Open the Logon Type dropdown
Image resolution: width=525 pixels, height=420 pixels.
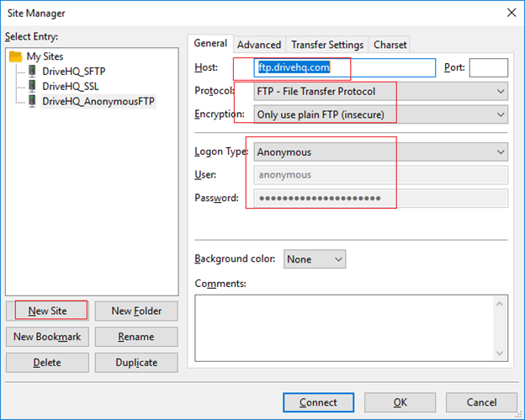(381, 152)
